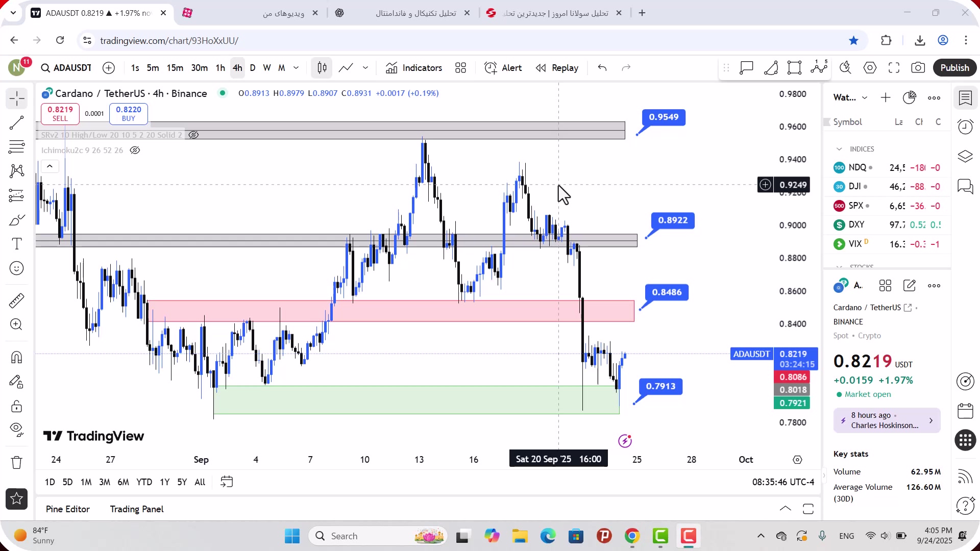Open favorites star toolbar
Image resolution: width=980 pixels, height=551 pixels.
(x=16, y=499)
